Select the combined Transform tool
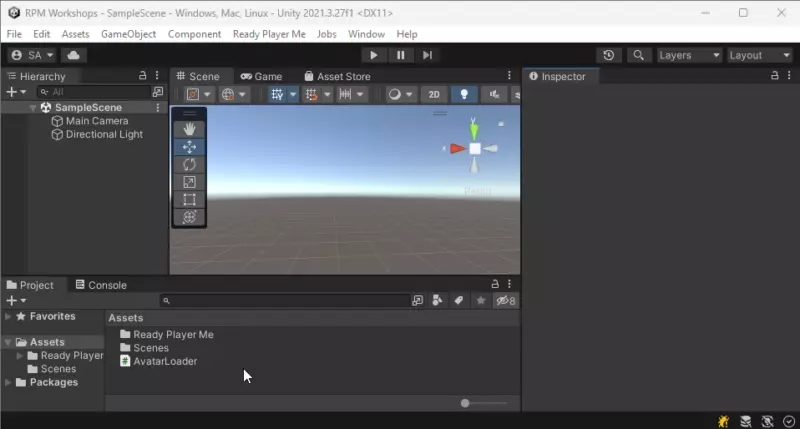 (189, 217)
